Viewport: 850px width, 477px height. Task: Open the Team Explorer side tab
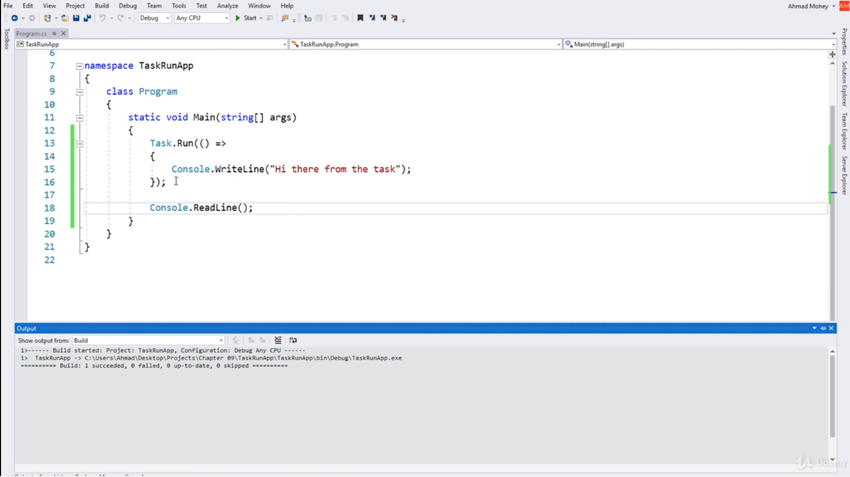point(844,131)
